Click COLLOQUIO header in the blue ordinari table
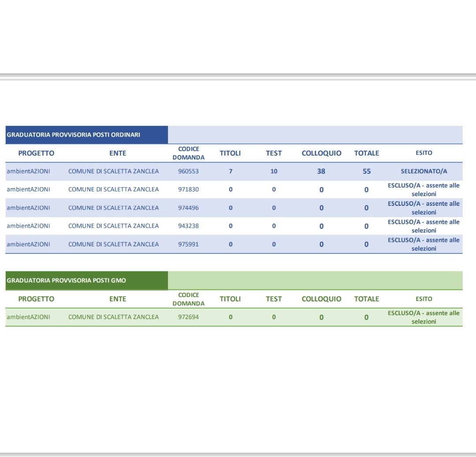476x457 pixels. [321, 153]
